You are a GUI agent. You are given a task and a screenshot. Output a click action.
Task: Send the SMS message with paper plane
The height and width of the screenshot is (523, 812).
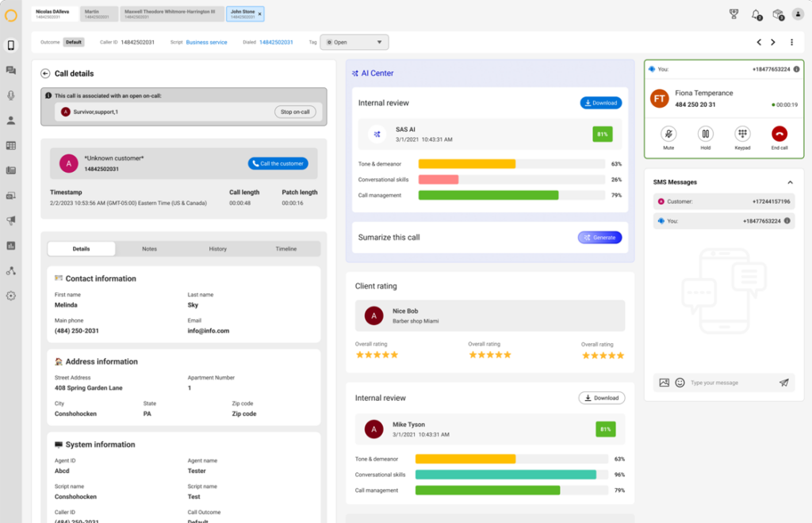(x=784, y=383)
